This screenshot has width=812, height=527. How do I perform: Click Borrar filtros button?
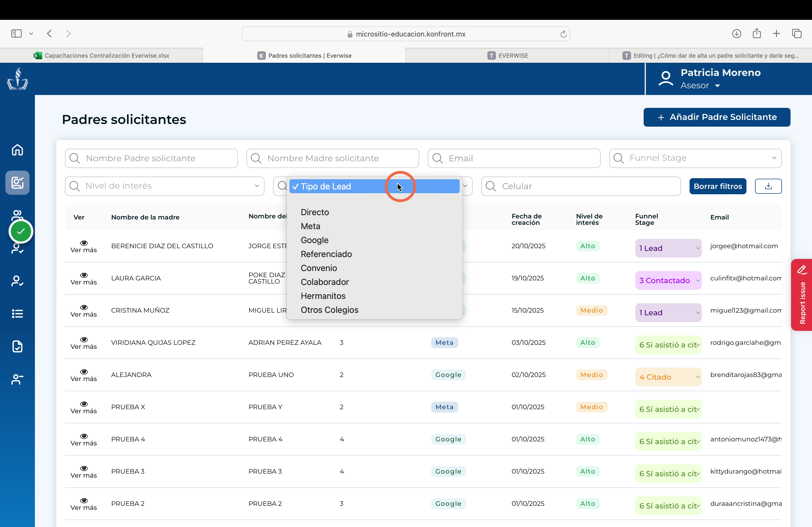tap(717, 186)
